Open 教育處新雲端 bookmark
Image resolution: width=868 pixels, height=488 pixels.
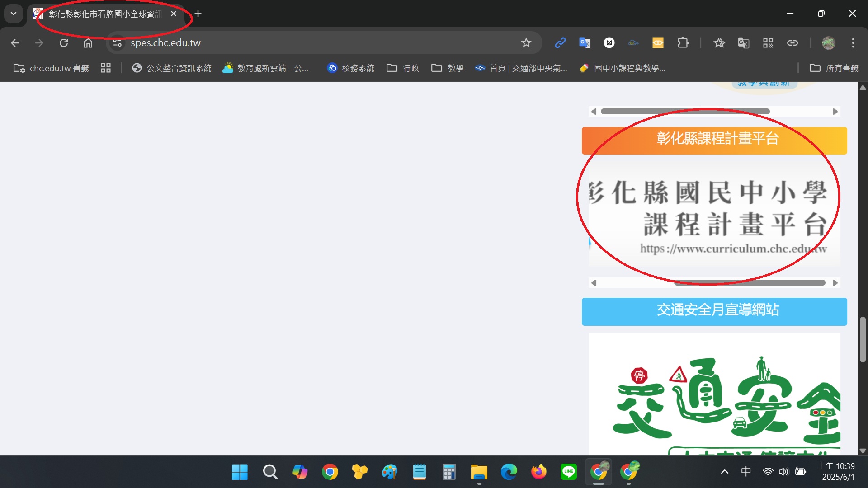pyautogui.click(x=265, y=68)
